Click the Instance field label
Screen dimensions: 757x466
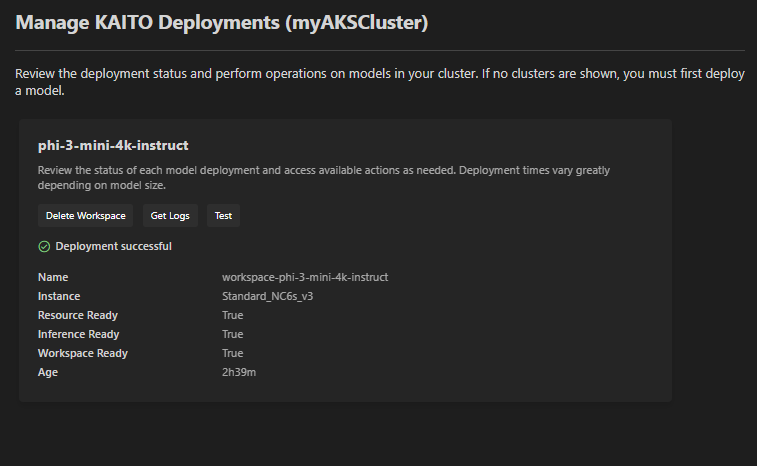(59, 296)
